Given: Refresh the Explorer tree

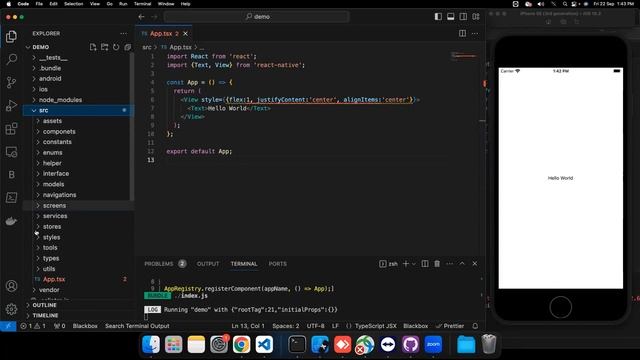Looking at the screenshot, I should click(116, 47).
